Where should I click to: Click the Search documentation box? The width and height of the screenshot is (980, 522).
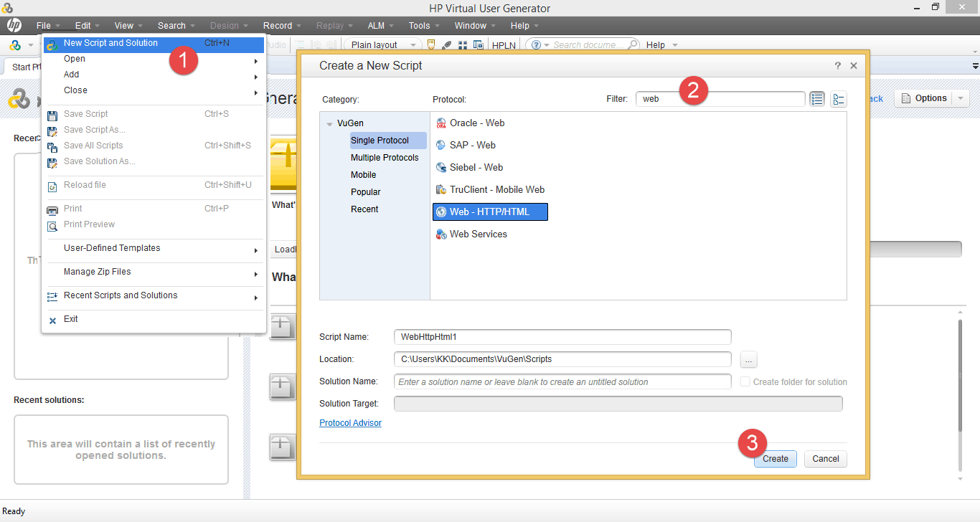tap(588, 45)
